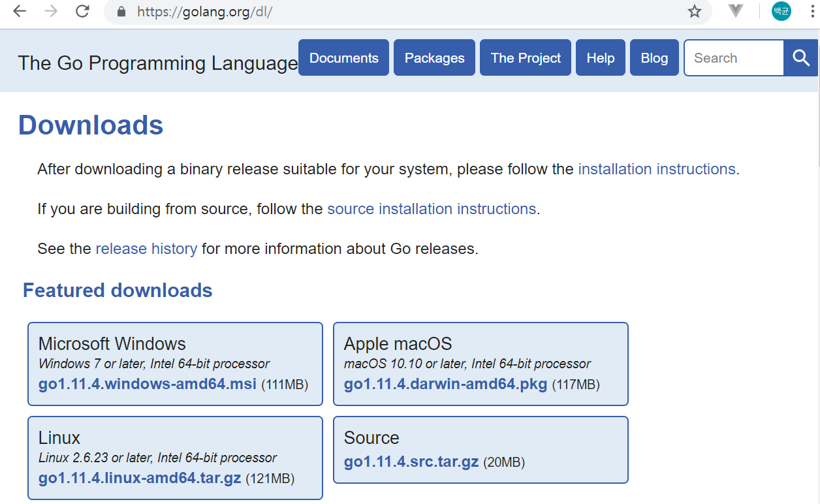The width and height of the screenshot is (820, 504).
Task: Open the source installation instructions link
Action: coord(432,209)
